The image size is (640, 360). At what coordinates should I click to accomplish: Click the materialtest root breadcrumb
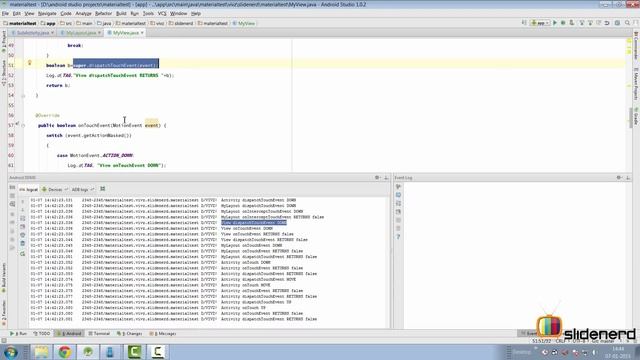(20, 23)
